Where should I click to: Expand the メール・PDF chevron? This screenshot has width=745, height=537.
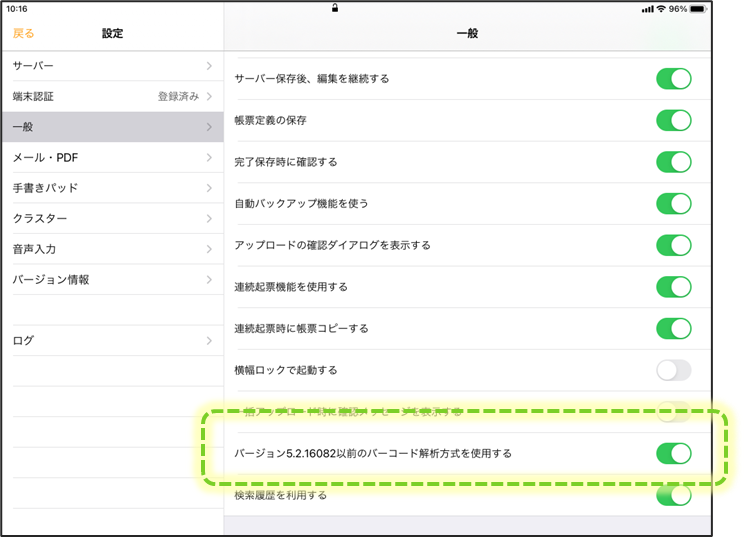(208, 158)
